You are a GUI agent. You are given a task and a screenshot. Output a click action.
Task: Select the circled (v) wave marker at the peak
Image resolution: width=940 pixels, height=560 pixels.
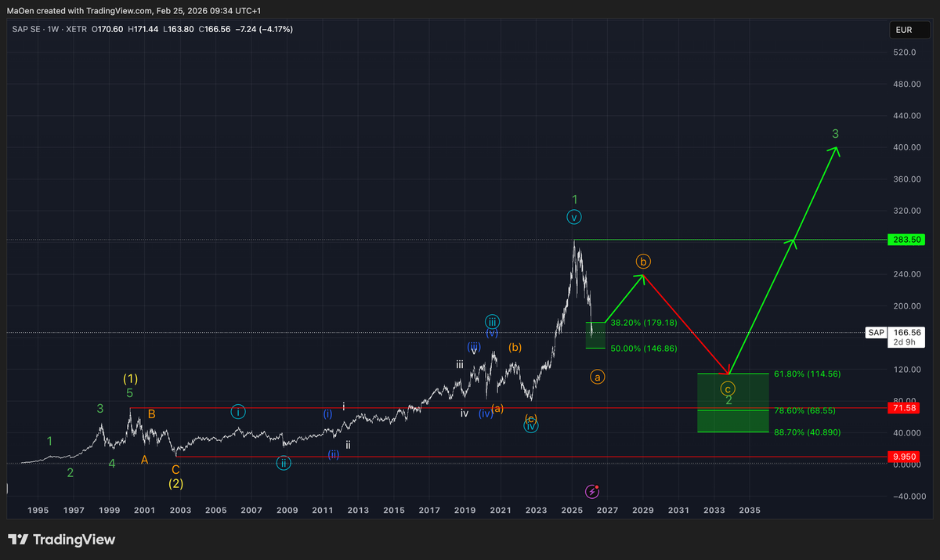(574, 216)
